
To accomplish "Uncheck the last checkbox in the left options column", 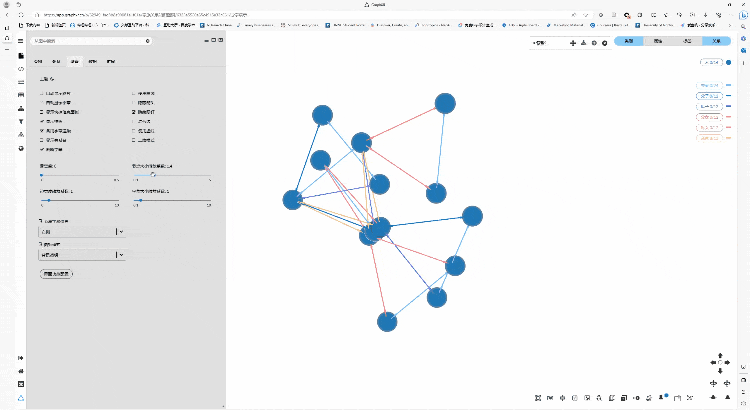I will point(42,150).
